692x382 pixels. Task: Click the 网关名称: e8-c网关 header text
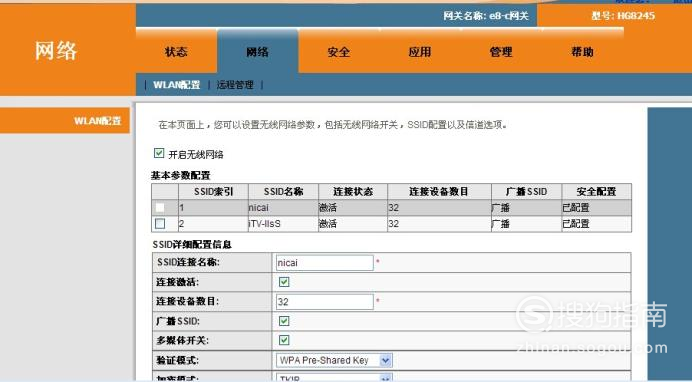click(x=486, y=16)
